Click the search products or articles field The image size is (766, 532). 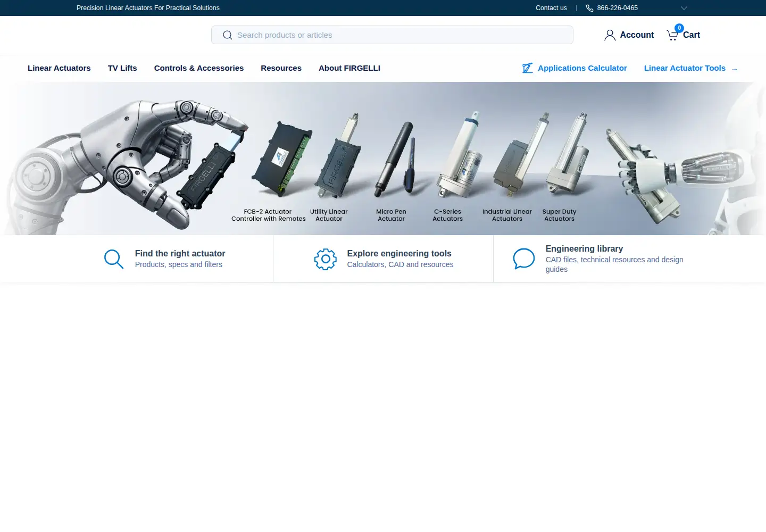point(392,35)
